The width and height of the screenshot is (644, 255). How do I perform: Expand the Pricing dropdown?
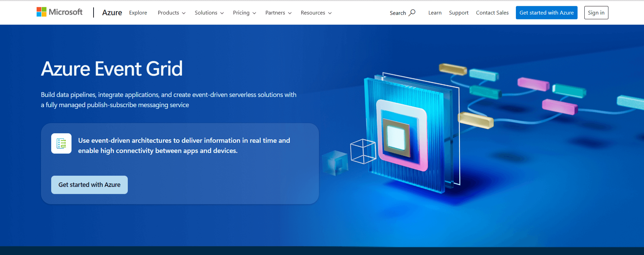(x=244, y=13)
